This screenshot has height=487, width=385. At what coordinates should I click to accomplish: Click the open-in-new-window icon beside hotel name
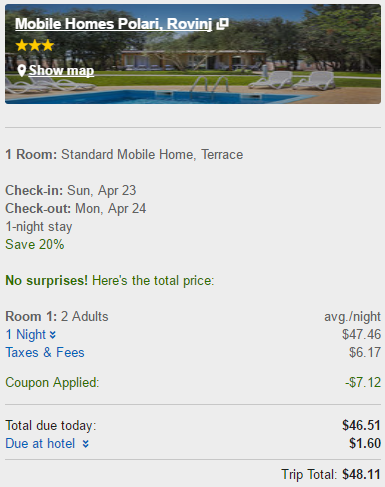222,24
